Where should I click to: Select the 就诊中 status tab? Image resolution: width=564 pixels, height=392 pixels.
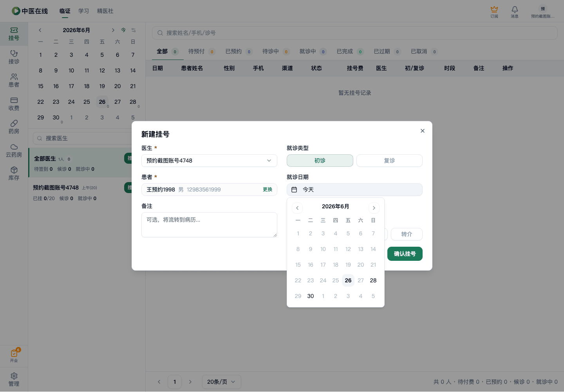click(x=313, y=51)
